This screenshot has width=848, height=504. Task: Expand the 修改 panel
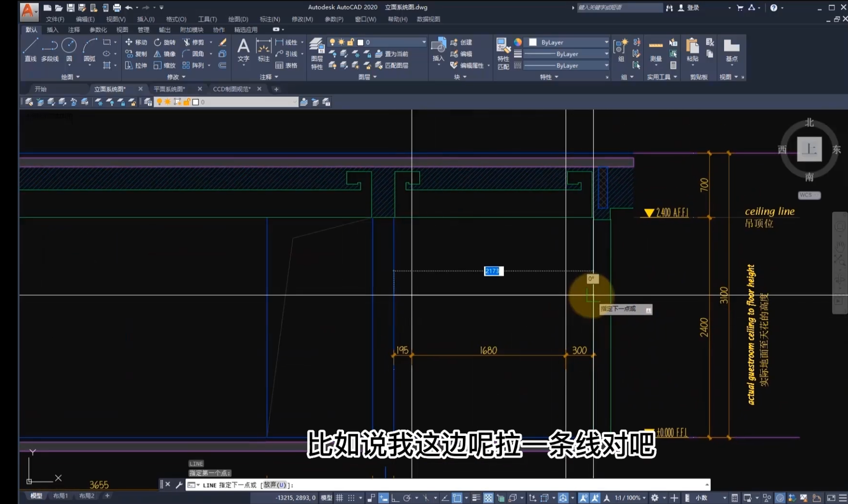(176, 77)
